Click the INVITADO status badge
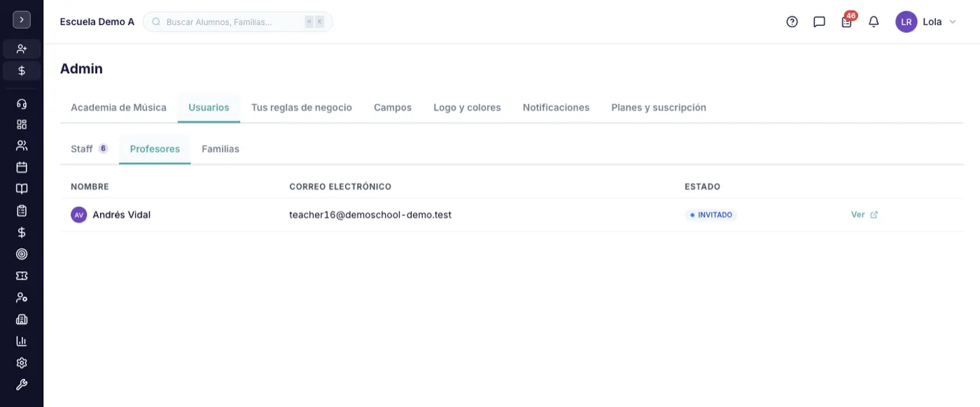980x407 pixels. click(x=711, y=215)
